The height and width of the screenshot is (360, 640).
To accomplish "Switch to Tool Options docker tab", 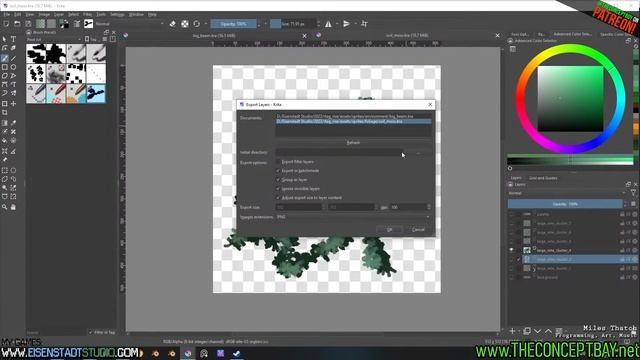I will tap(520, 34).
